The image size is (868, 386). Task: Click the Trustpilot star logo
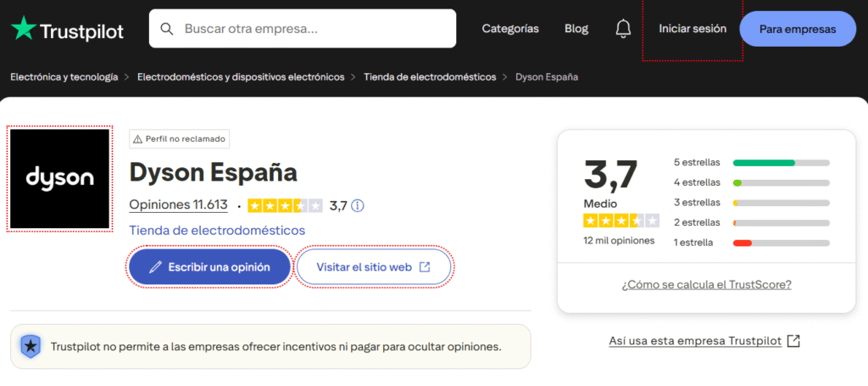[x=24, y=30]
